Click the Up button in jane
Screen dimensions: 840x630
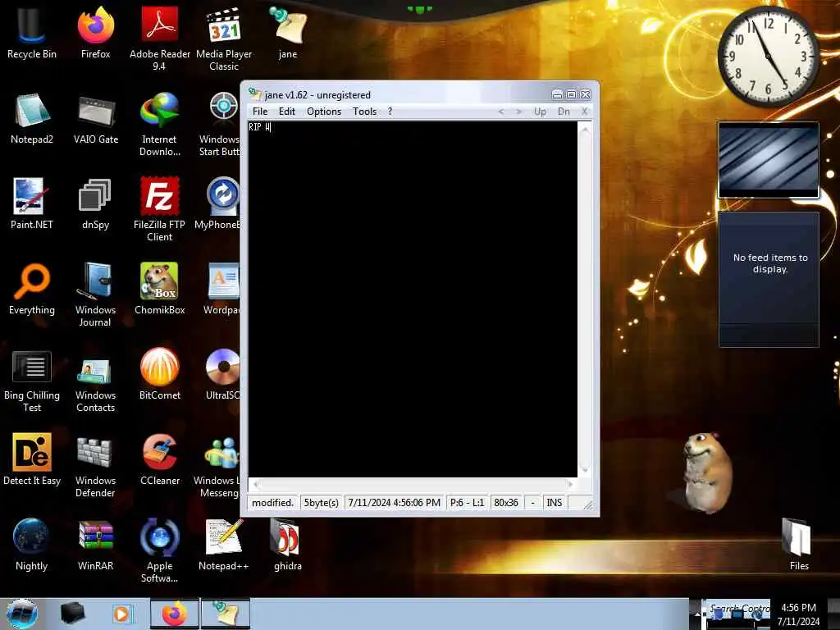pos(540,112)
